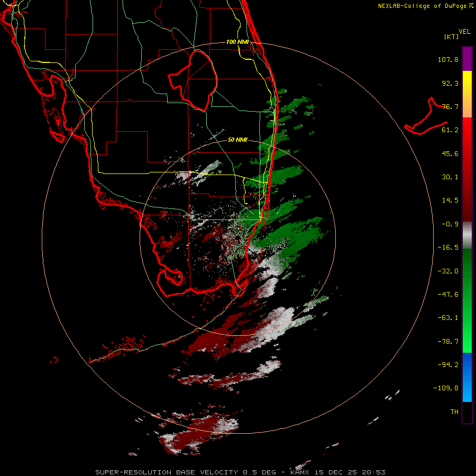Click the 107.8 legend value
The image size is (476, 476).
[448, 59]
